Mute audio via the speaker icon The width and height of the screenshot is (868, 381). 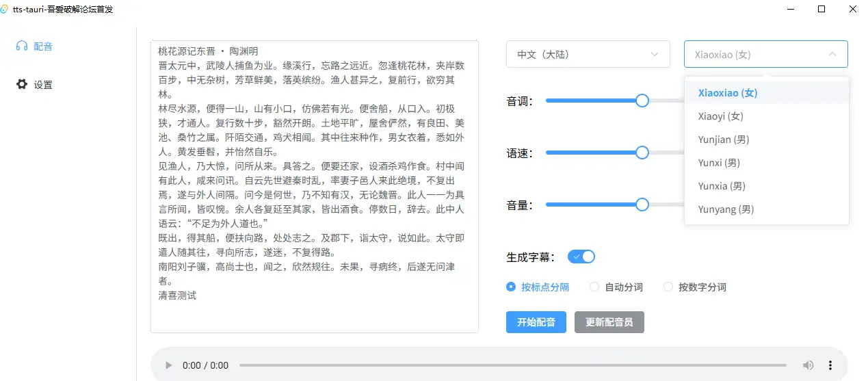click(808, 365)
